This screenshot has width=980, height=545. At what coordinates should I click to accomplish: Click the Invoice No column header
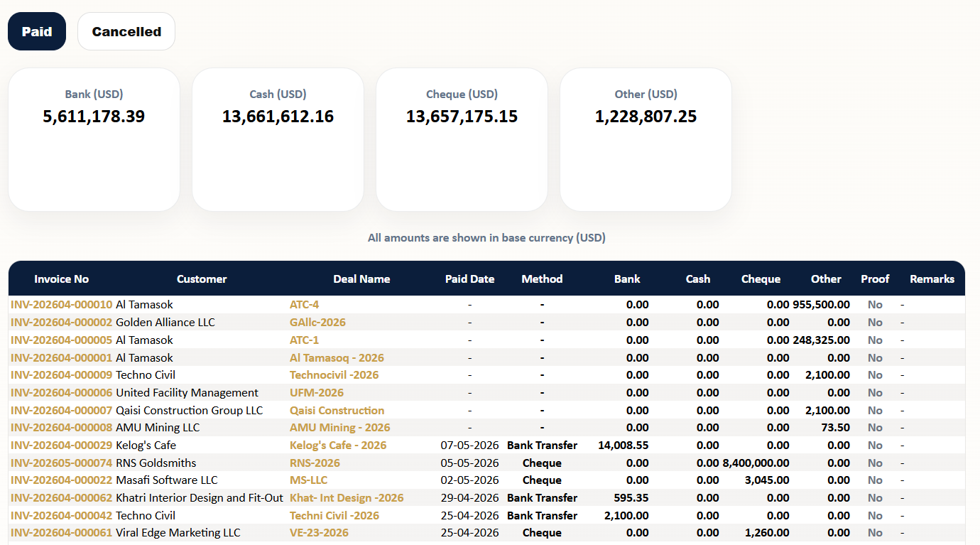pos(62,279)
